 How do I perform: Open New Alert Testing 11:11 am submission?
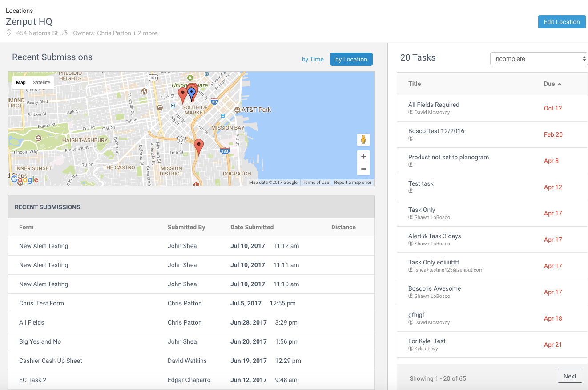point(191,265)
